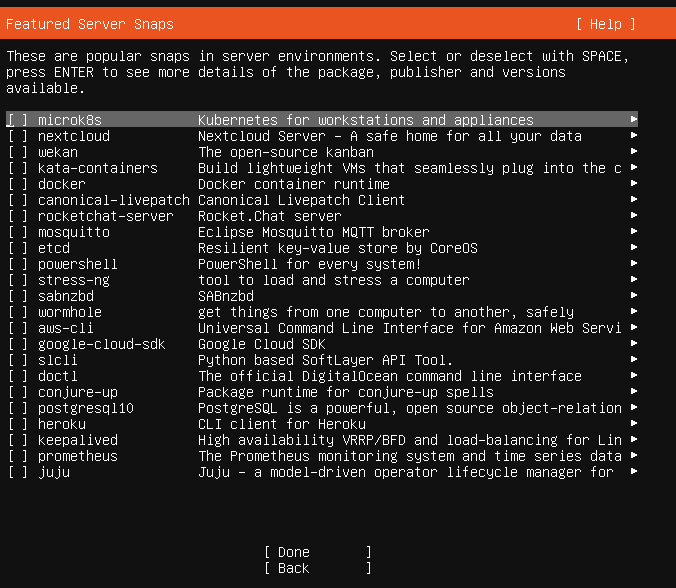Expand canonical-livepatch details arrow
This screenshot has width=676, height=588.
(x=633, y=199)
